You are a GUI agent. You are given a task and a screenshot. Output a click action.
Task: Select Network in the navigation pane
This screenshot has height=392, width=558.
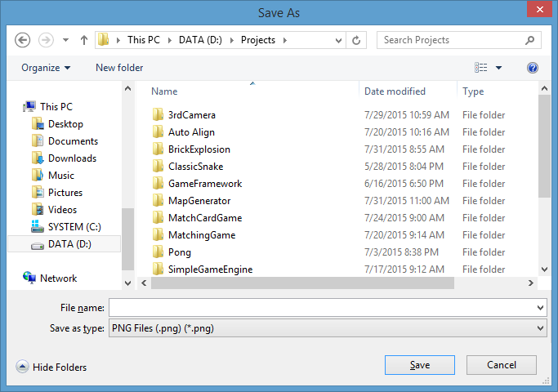(58, 278)
